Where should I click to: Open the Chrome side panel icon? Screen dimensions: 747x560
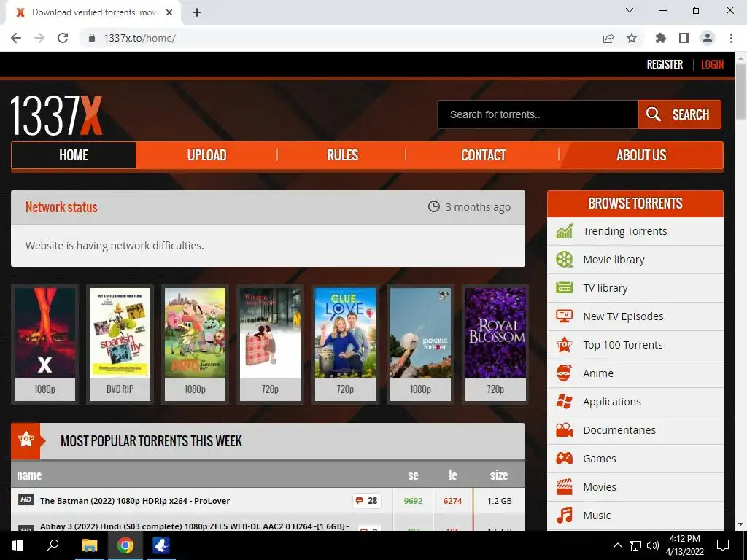tap(684, 38)
